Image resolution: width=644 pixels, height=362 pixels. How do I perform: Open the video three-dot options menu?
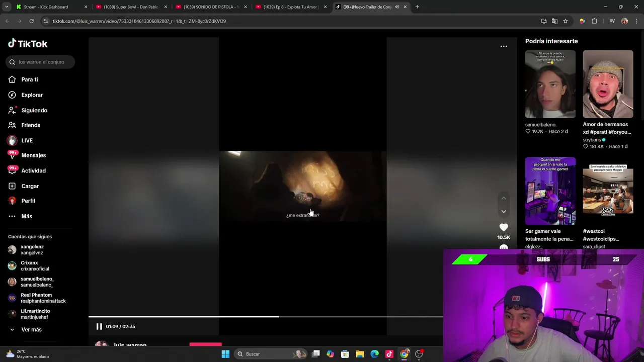(x=504, y=46)
